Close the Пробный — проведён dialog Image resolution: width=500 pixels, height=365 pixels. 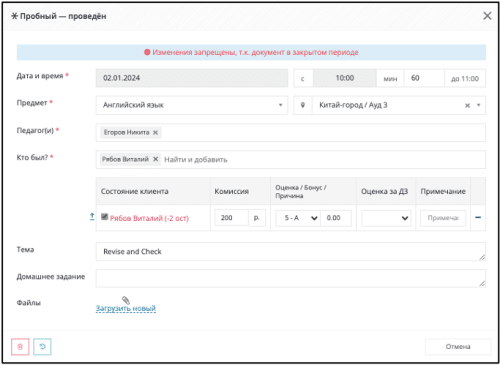pyautogui.click(x=487, y=16)
